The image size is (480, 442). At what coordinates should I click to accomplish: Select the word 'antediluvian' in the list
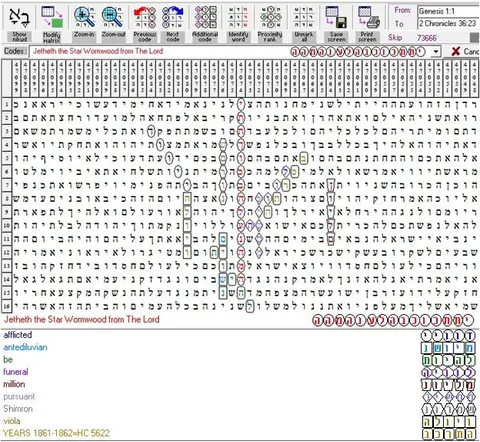coord(25,347)
